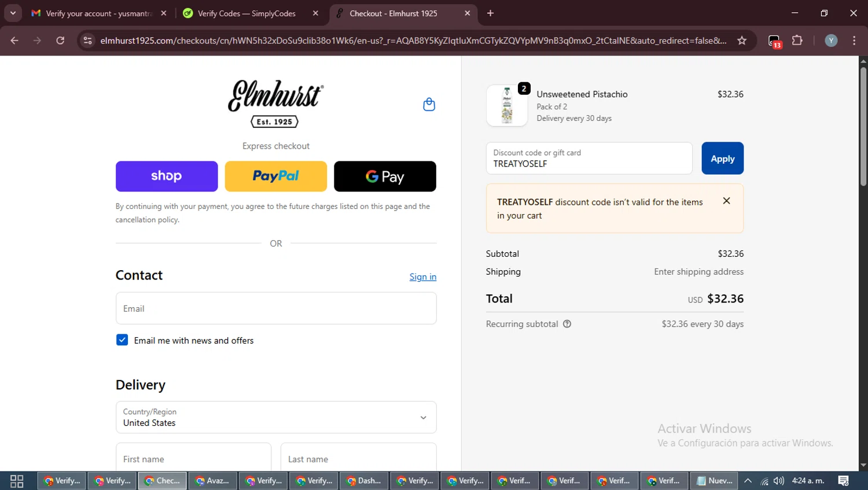Viewport: 868px width, 490px height.
Task: Reload the checkout page
Action: coord(60,40)
